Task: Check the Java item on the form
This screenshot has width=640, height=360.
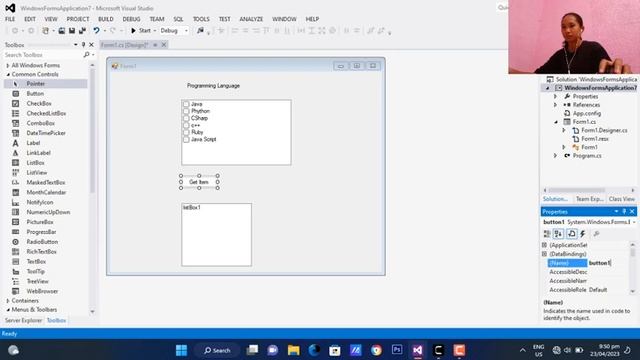Action: [186, 104]
